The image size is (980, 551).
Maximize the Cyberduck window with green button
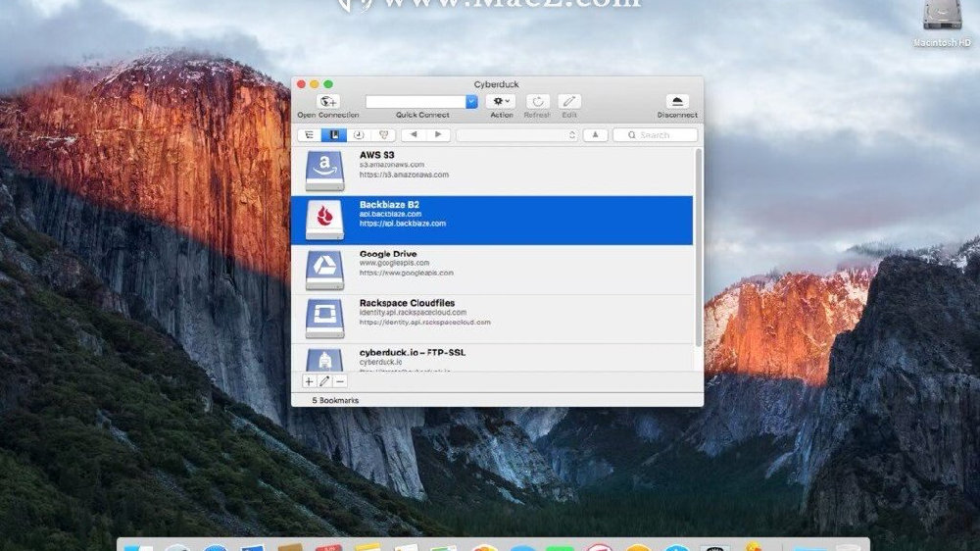click(x=328, y=83)
